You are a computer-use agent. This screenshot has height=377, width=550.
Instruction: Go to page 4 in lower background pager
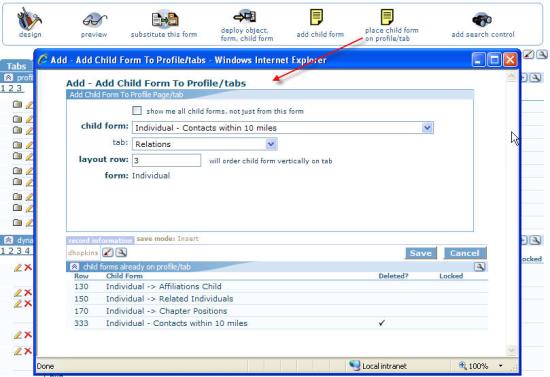coord(27,251)
